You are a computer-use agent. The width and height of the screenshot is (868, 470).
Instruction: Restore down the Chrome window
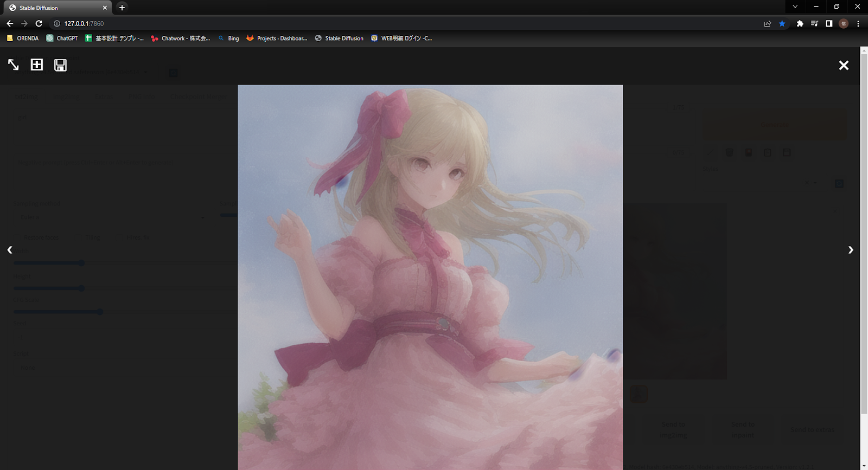click(x=837, y=7)
